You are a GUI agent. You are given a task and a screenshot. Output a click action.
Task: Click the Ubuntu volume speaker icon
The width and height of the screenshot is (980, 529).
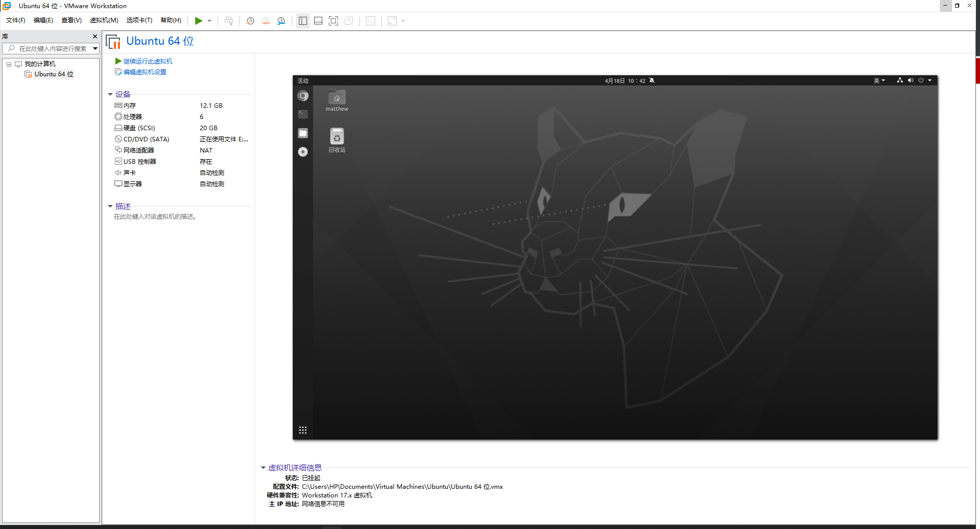[x=910, y=80]
